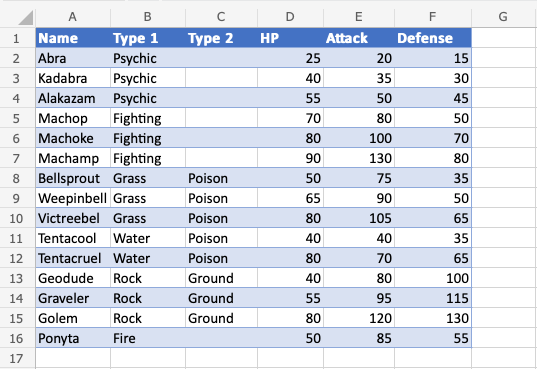The height and width of the screenshot is (369, 537).
Task: Click Graveler's Defense value 115
Action: point(433,298)
